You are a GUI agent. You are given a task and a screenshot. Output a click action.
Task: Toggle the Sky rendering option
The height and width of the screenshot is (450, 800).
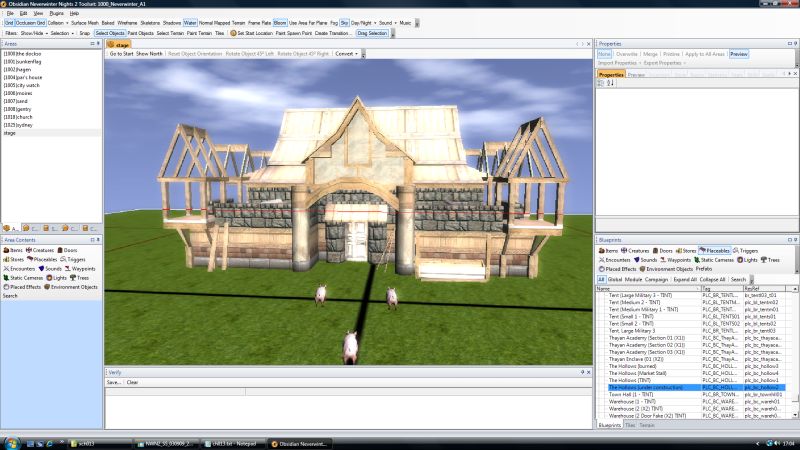click(344, 23)
